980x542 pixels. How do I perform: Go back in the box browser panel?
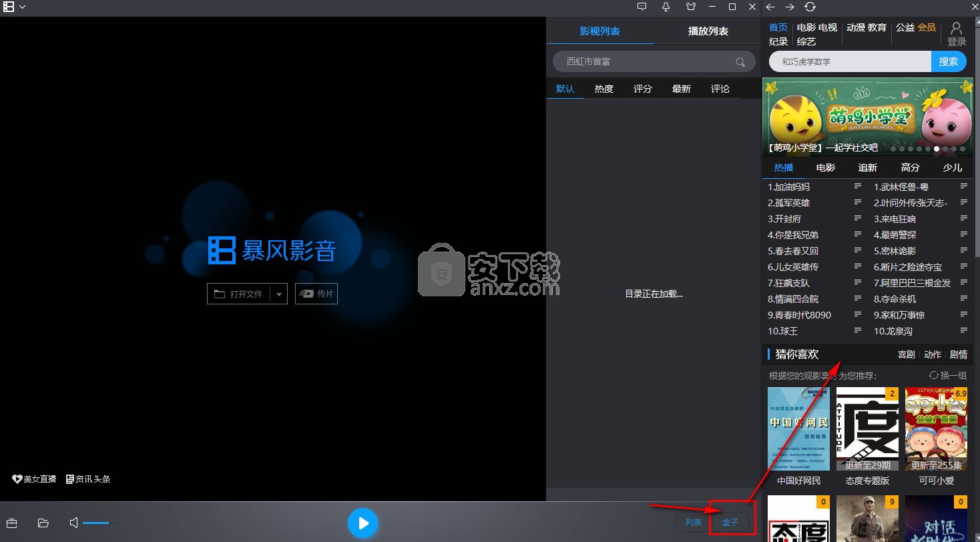770,7
